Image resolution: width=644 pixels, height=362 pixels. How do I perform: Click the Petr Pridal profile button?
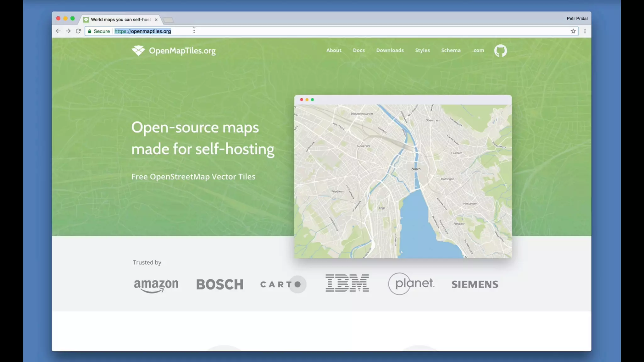click(577, 19)
